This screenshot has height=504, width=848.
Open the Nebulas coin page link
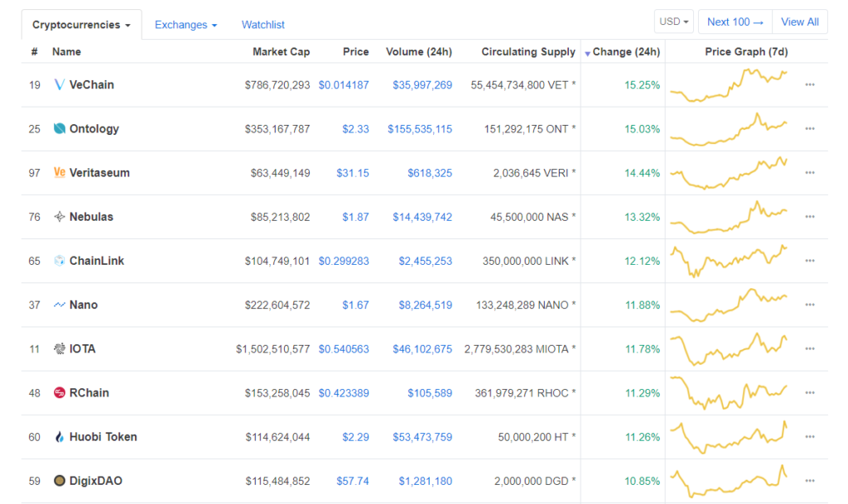[91, 217]
